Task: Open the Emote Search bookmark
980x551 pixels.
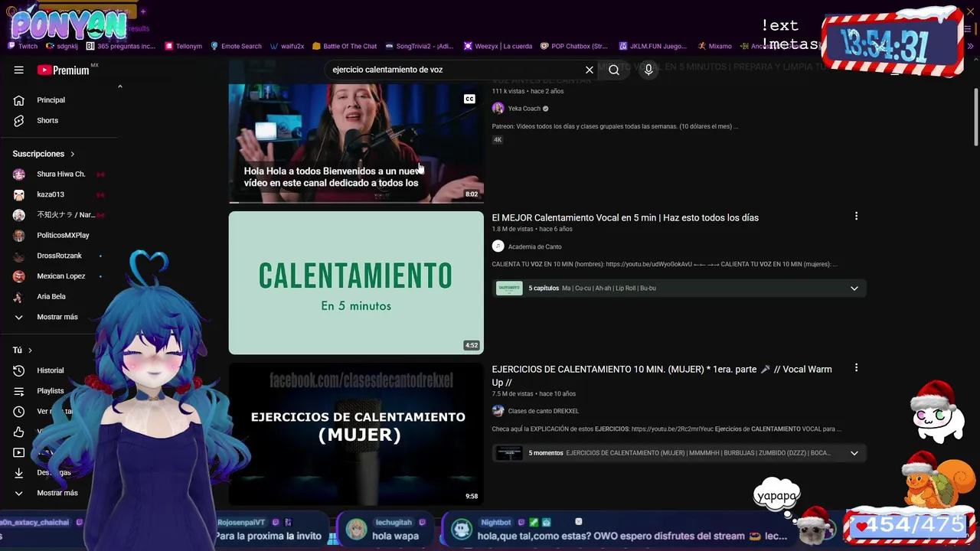Action: [x=236, y=46]
